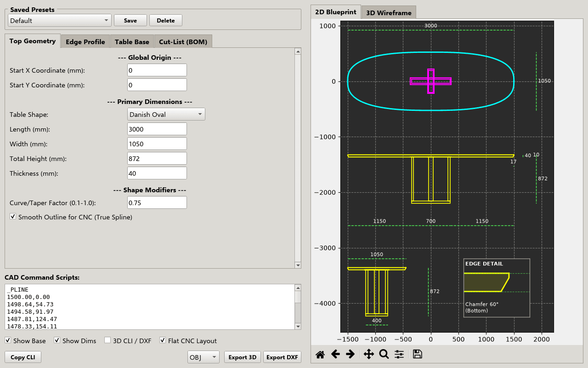This screenshot has height=368, width=588.
Task: Save the figure using floppy disk icon
Action: 417,354
